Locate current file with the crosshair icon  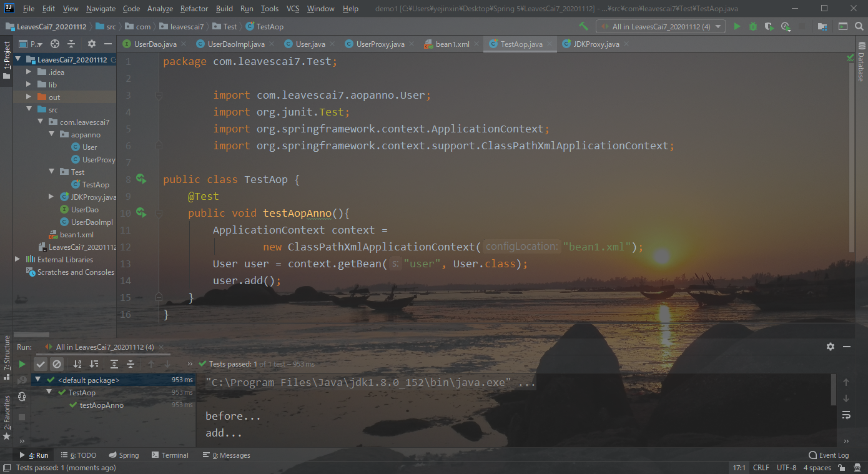[55, 44]
